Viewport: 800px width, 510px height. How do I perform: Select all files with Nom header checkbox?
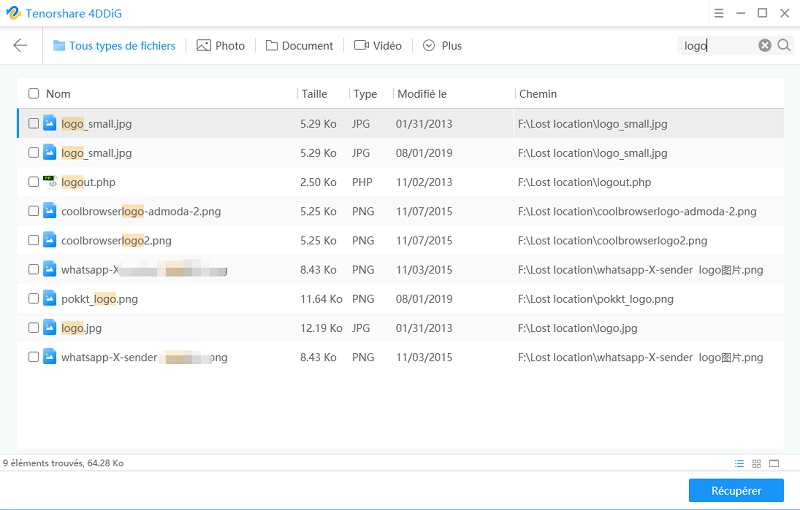click(x=34, y=93)
